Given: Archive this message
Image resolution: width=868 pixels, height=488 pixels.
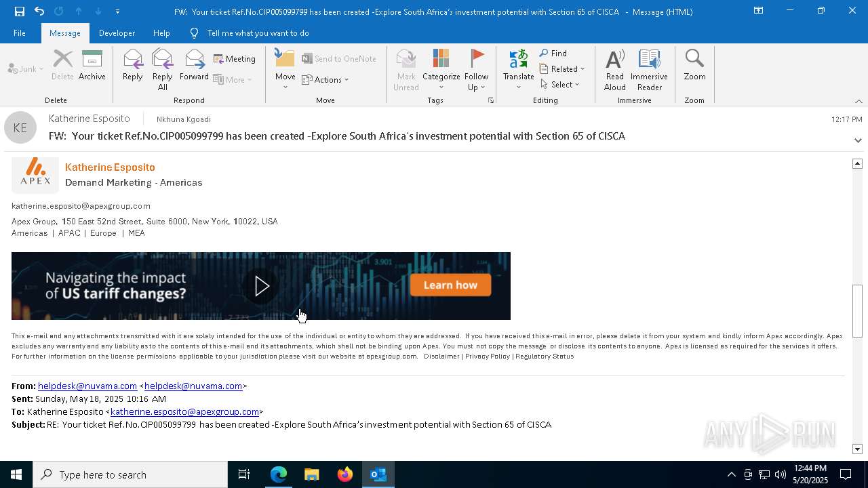Looking at the screenshot, I should 92,65.
